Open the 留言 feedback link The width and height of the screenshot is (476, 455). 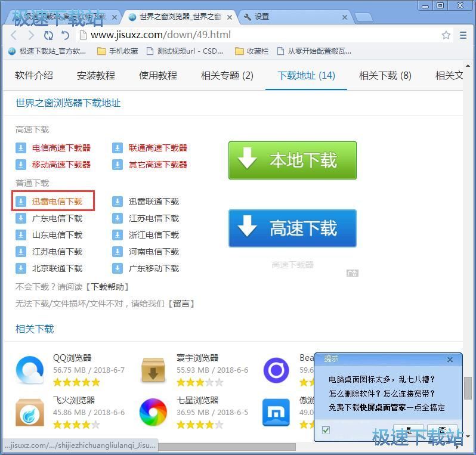point(181,303)
